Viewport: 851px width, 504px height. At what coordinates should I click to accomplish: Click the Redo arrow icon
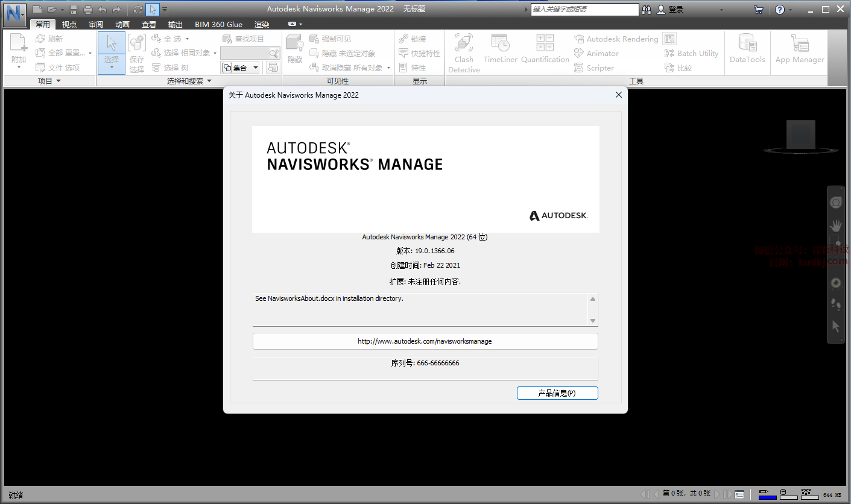pyautogui.click(x=116, y=10)
